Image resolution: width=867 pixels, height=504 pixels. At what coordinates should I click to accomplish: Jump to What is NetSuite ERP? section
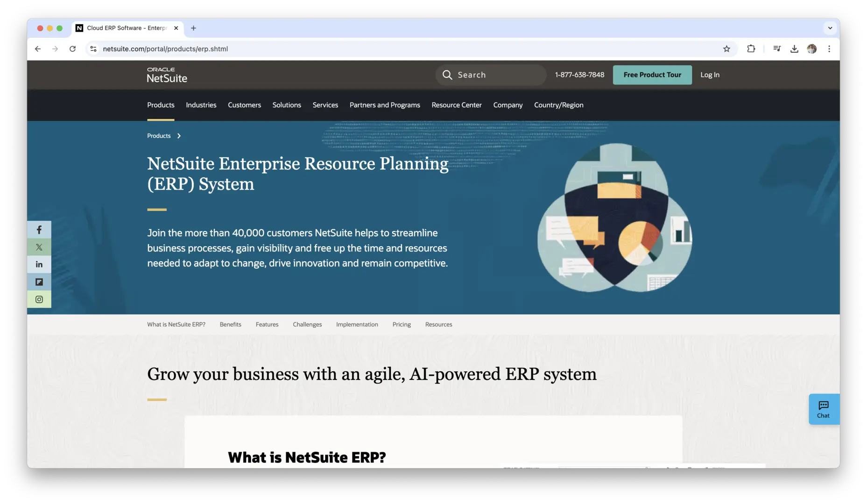click(176, 324)
